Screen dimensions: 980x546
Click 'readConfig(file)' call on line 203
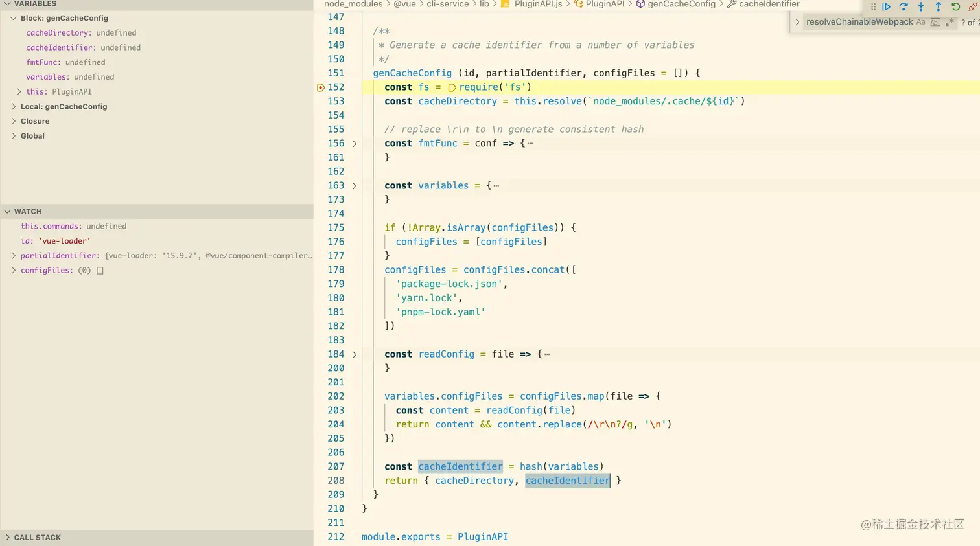531,411
